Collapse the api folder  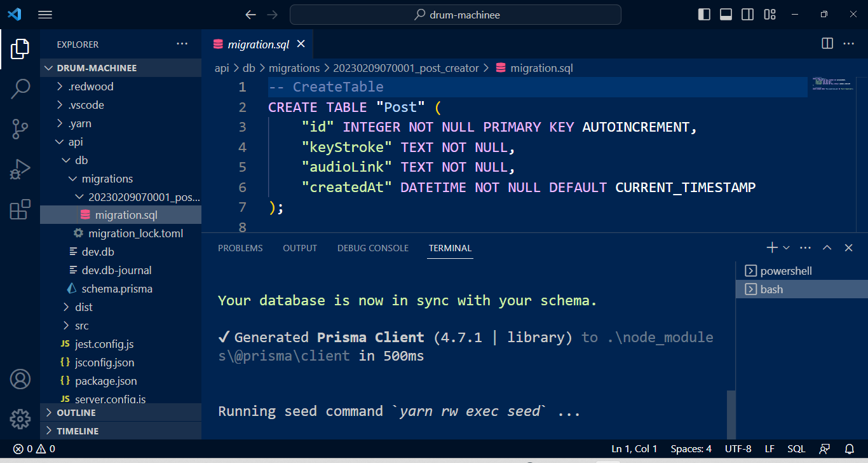(121, 142)
